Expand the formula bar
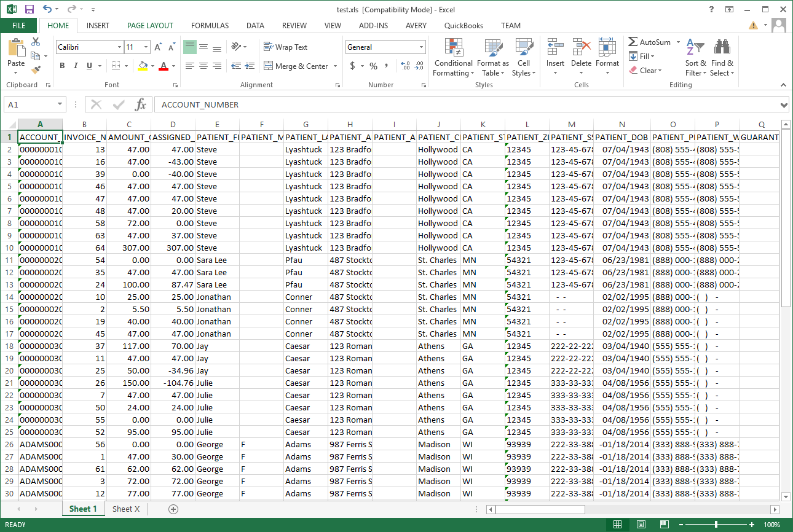Viewport: 793px width, 532px height. click(783, 104)
